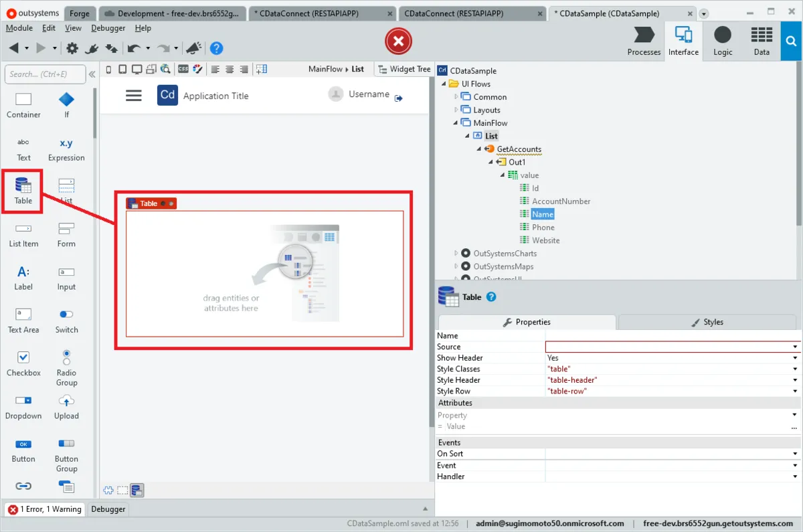Image resolution: width=803 pixels, height=532 pixels.
Task: Click the blue help question icon
Action: 216,48
